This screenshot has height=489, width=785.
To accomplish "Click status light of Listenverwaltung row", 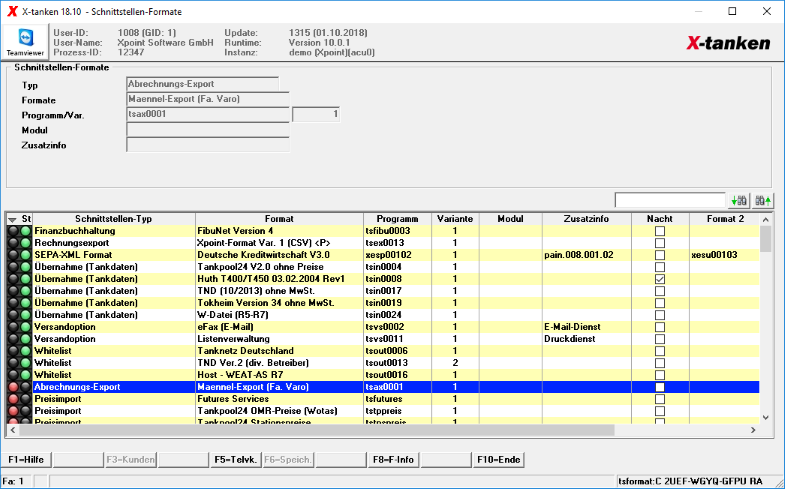I will [25, 339].
